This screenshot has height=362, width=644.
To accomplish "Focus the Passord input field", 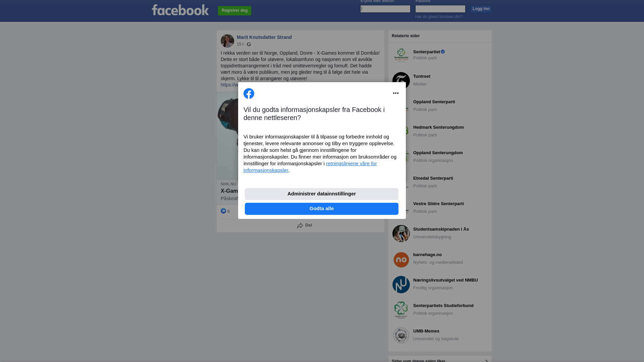I will click(x=440, y=9).
